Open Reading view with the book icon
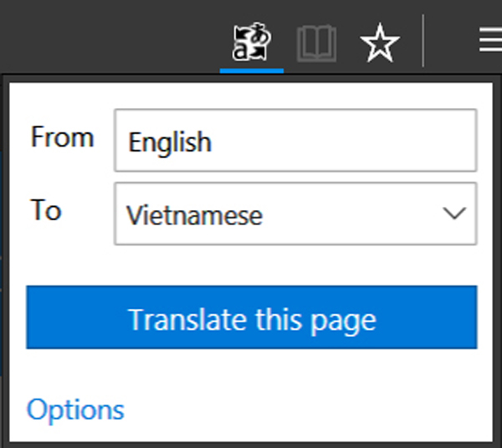 pos(316,44)
